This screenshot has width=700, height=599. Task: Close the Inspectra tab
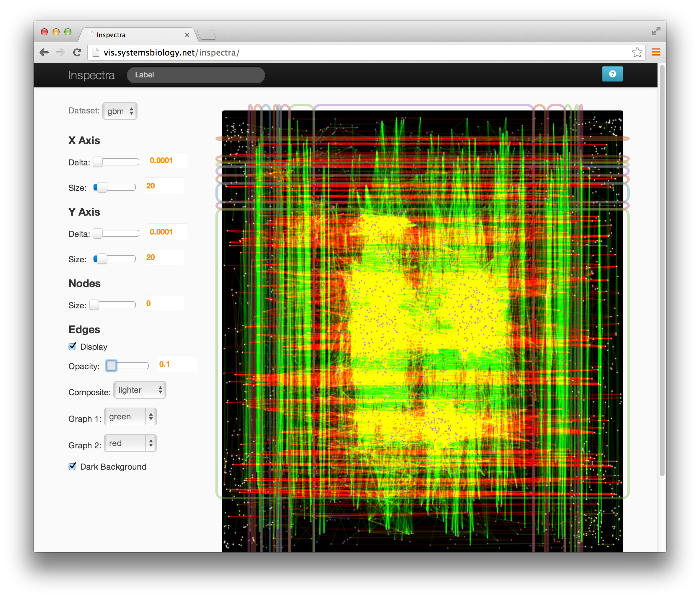pos(187,35)
